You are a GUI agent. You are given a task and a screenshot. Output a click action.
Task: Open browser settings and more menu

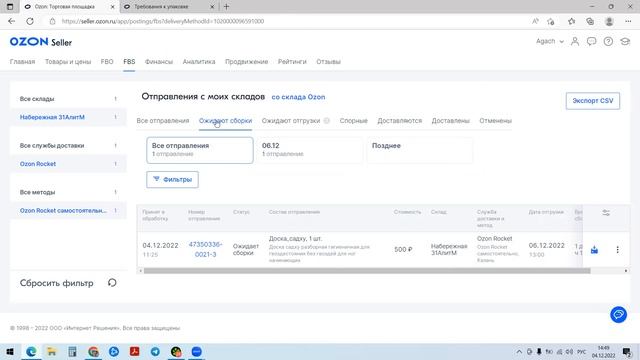click(628, 21)
